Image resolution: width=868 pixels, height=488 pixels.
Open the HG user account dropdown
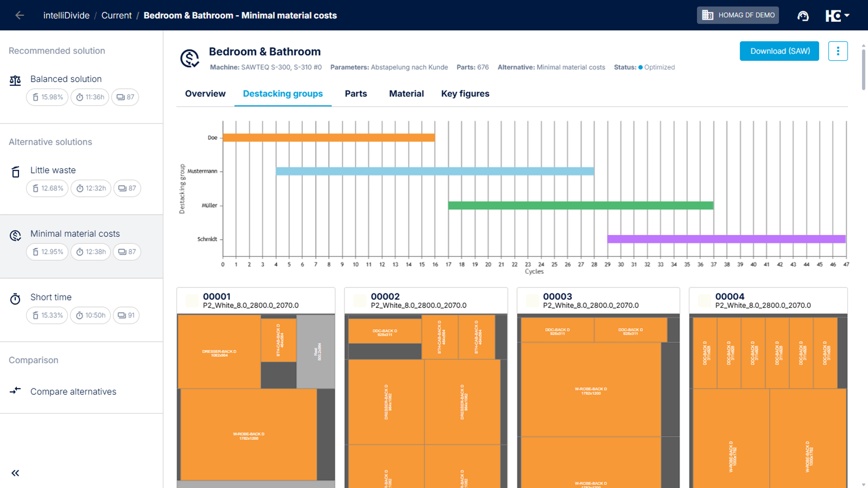pos(837,16)
